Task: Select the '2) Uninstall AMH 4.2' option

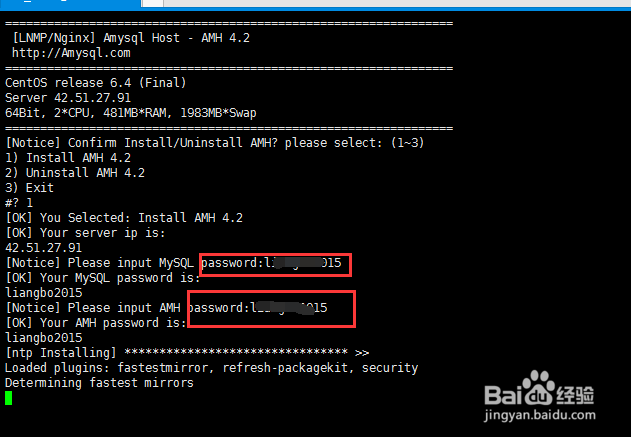Action: pyautogui.click(x=75, y=173)
